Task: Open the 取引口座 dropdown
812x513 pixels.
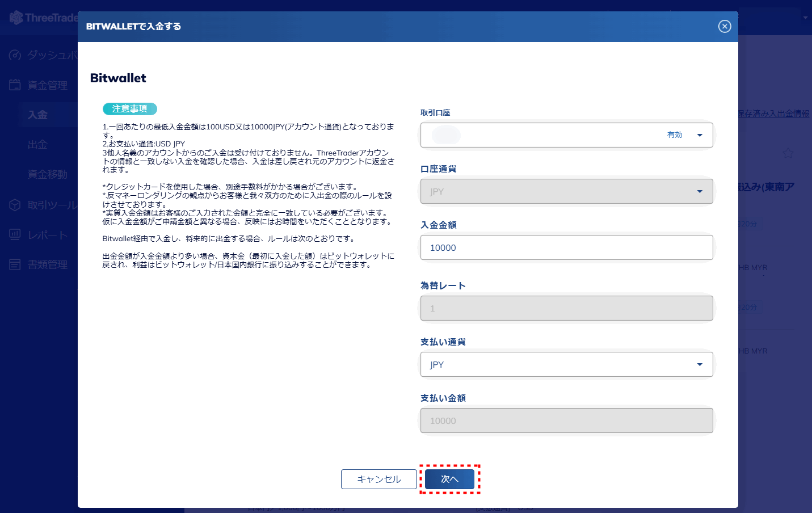Action: tap(566, 135)
